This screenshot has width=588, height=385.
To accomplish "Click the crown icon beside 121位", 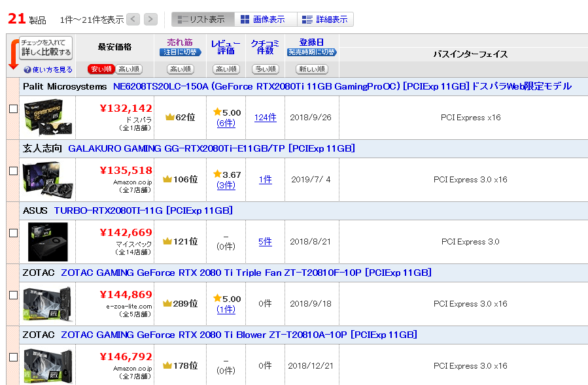I will pos(167,241).
